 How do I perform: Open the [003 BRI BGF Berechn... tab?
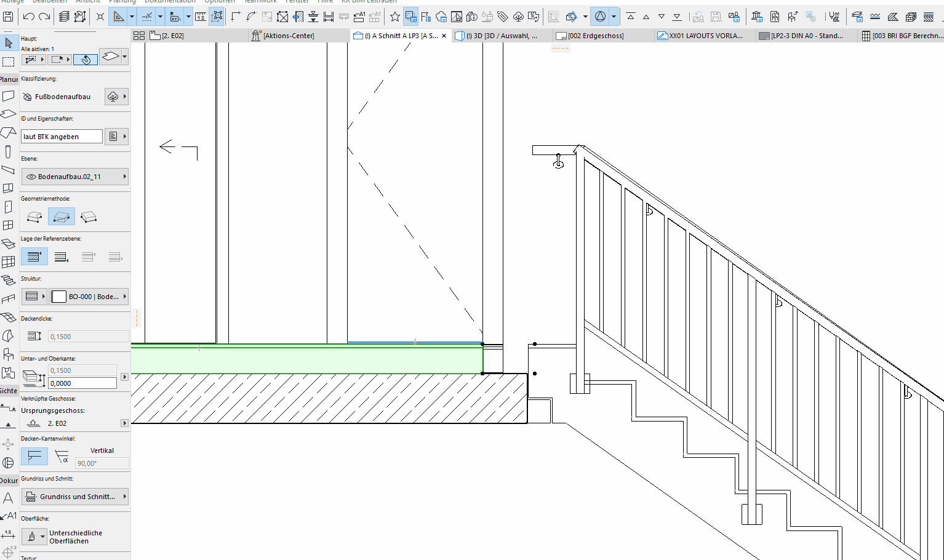coord(902,36)
